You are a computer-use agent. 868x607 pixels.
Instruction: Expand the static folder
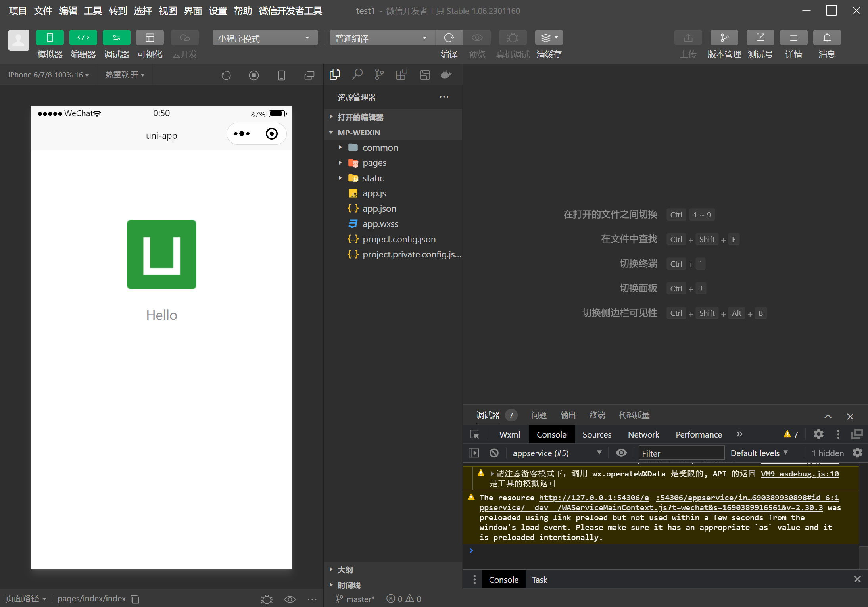click(393, 178)
